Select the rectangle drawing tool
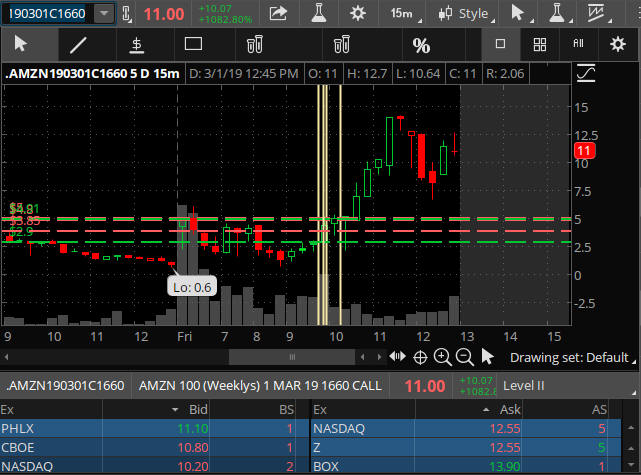This screenshot has height=475, width=641. click(194, 45)
